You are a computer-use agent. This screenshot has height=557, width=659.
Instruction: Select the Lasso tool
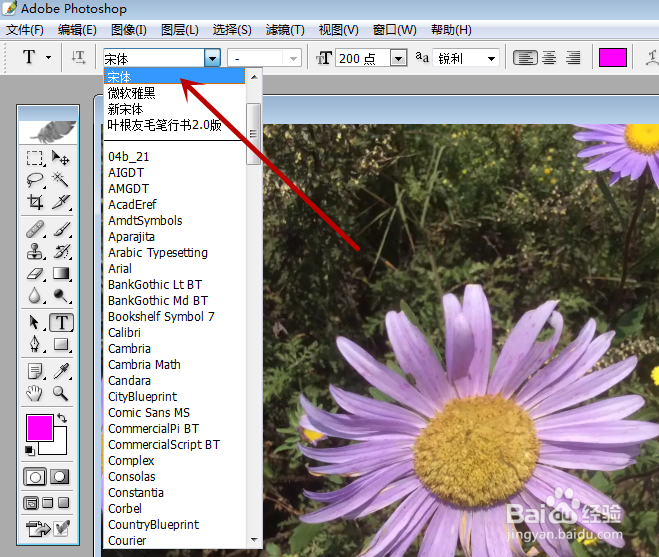[35, 180]
